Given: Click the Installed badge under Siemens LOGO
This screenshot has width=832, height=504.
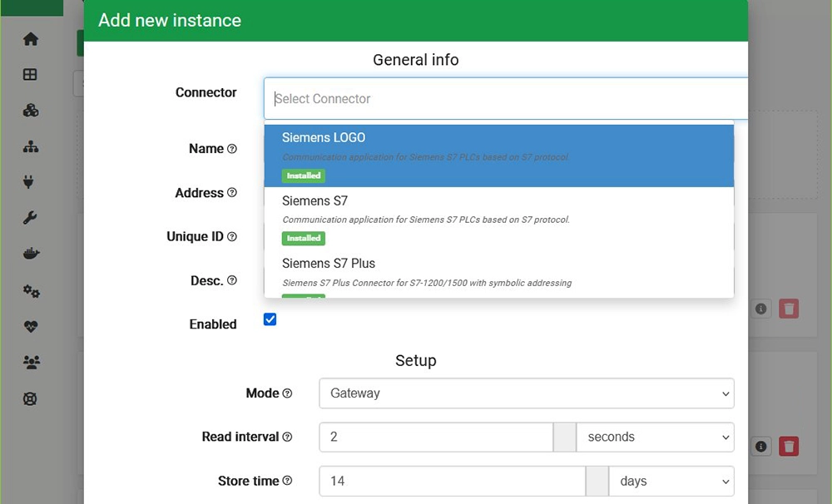Looking at the screenshot, I should [x=304, y=175].
